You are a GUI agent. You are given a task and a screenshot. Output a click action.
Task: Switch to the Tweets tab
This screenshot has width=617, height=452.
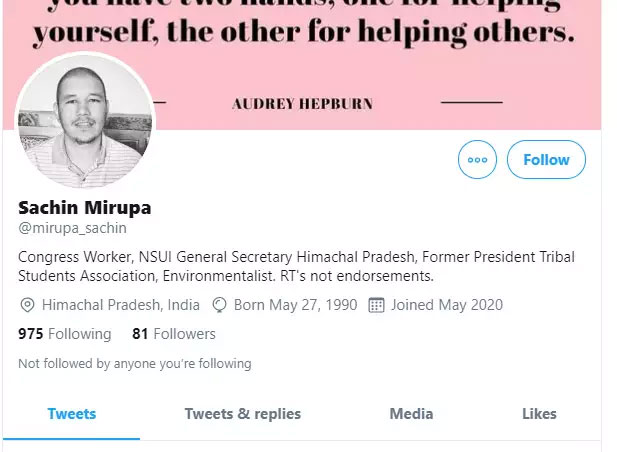71,414
